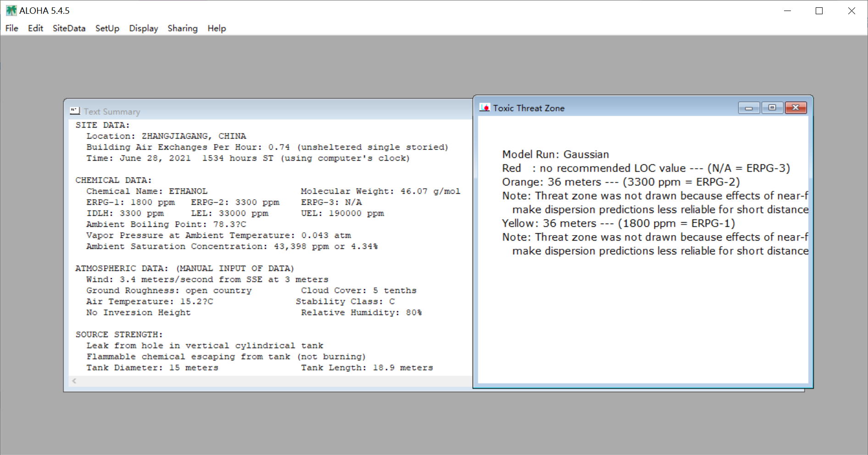The image size is (868, 455).
Task: Click the Toxic Threat Zone window icon
Action: pyautogui.click(x=485, y=107)
